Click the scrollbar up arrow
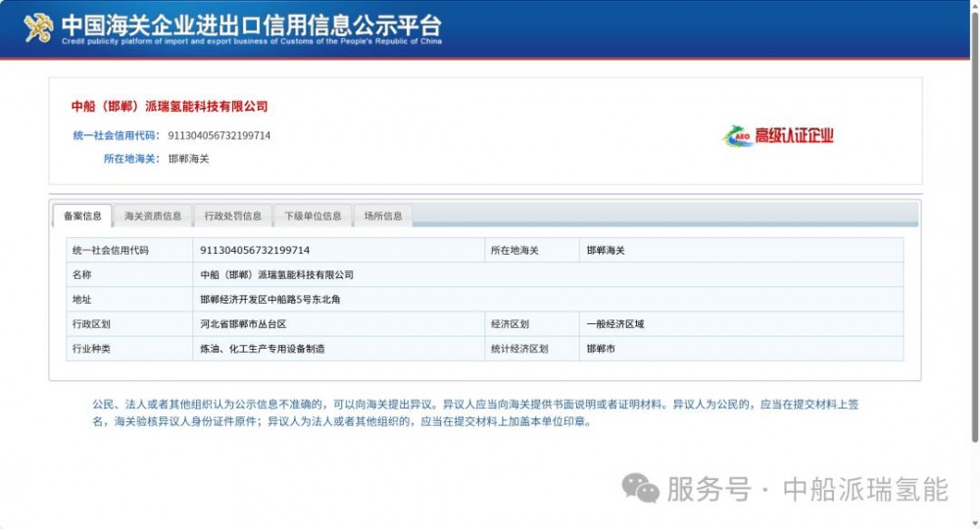 pos(973,6)
